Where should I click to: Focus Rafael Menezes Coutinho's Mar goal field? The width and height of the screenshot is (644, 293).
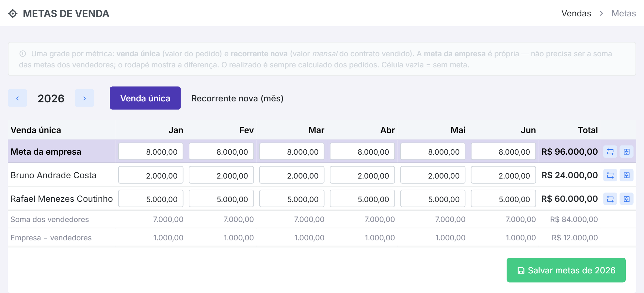pos(292,198)
